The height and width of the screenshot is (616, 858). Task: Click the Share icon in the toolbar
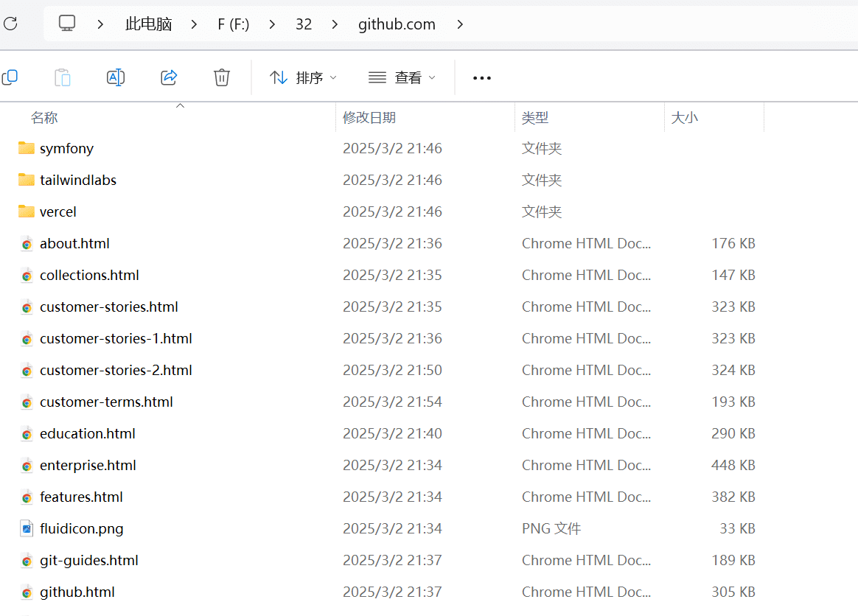point(169,77)
